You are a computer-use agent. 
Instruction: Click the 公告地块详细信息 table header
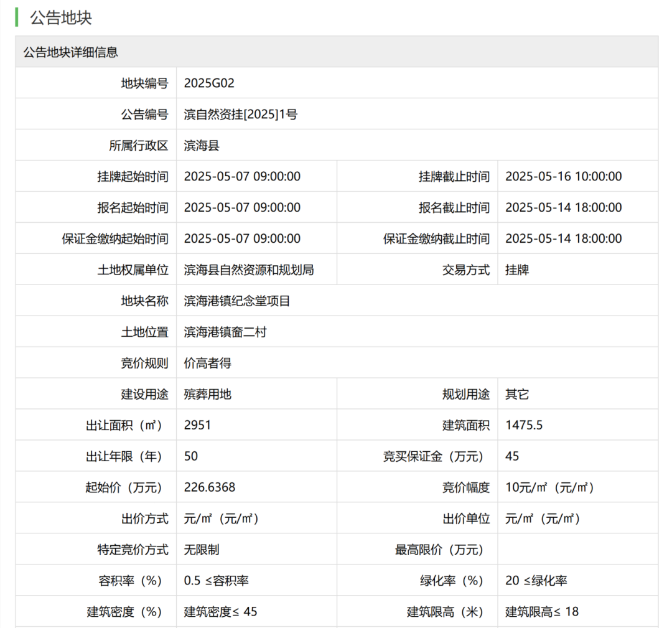70,52
